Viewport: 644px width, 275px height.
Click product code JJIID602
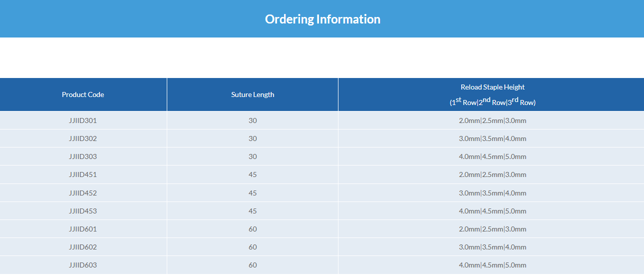(x=83, y=247)
